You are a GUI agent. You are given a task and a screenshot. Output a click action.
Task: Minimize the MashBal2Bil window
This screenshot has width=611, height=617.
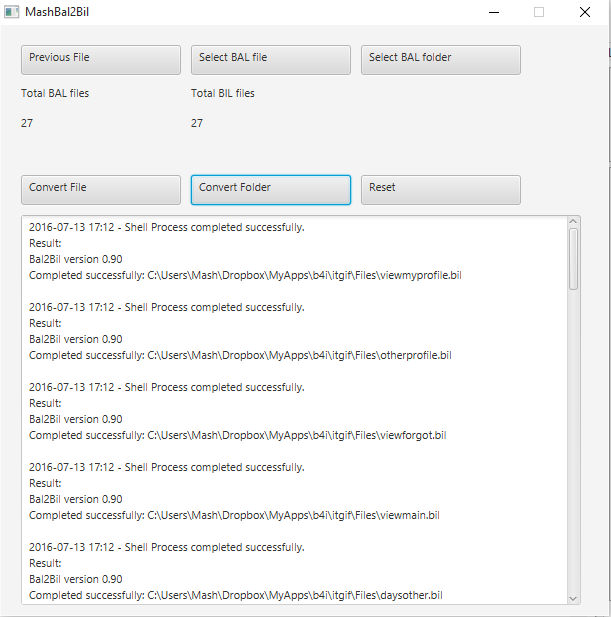494,12
